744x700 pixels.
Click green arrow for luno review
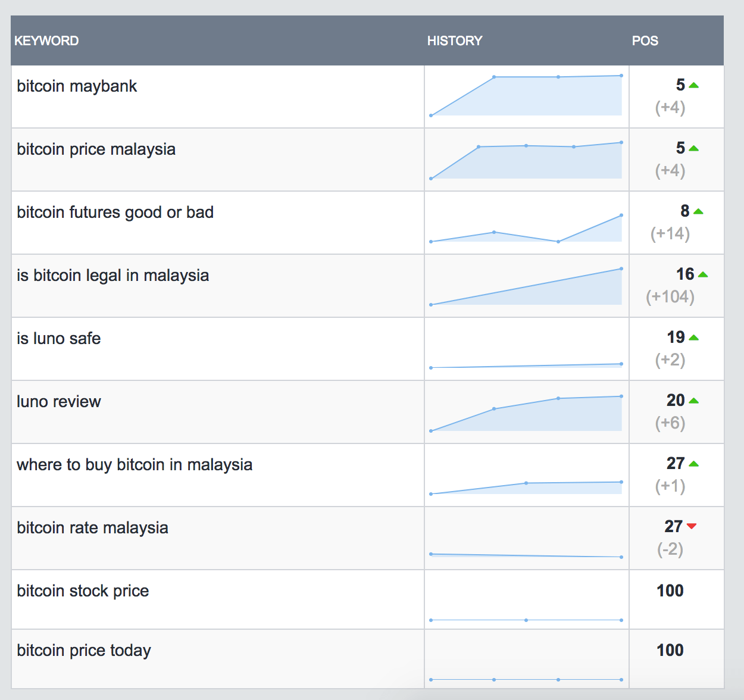[693, 401]
